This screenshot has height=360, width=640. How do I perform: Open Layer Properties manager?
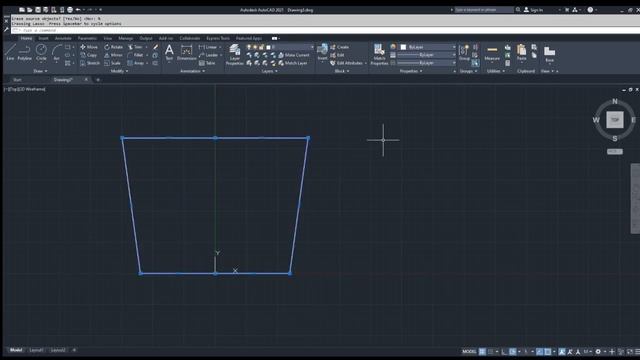click(x=235, y=55)
